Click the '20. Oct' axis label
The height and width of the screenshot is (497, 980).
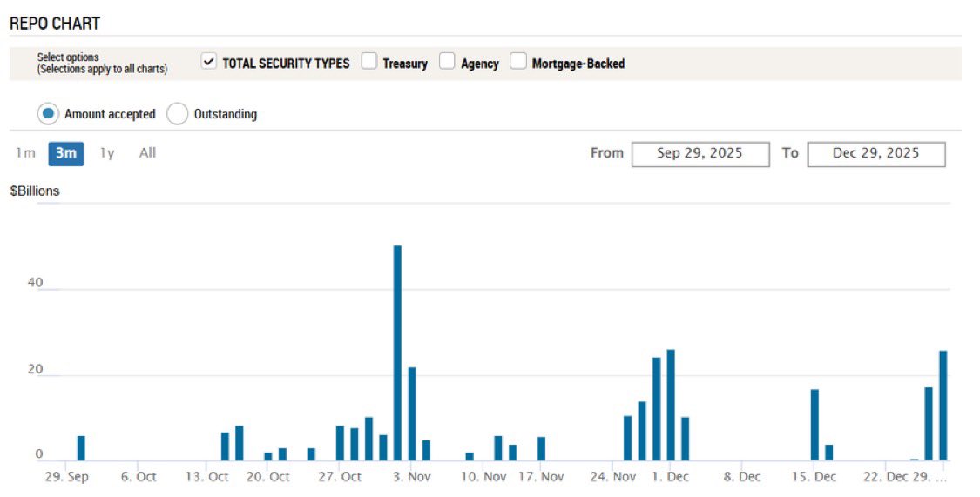(268, 477)
